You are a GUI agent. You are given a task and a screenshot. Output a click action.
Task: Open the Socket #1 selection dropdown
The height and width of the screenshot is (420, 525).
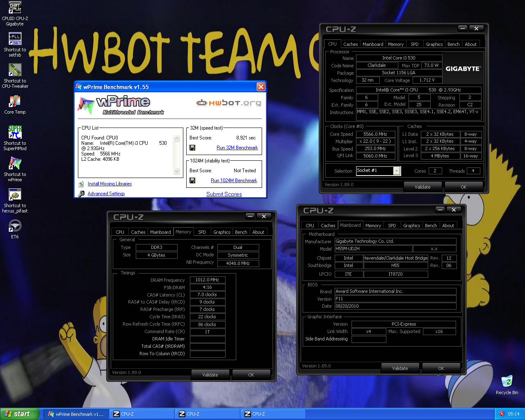tap(397, 171)
